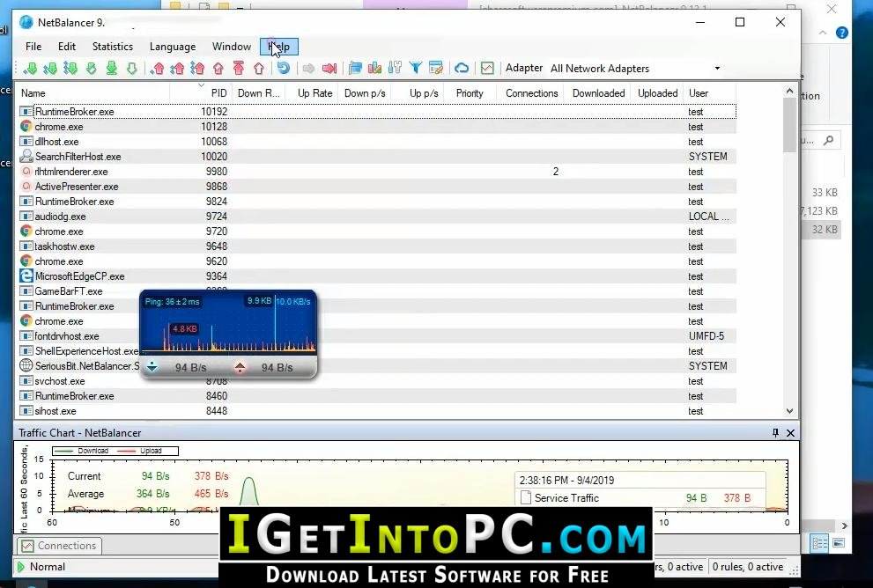Set normal upload priority (two-dot red arrow)
Image resolution: width=873 pixels, height=588 pixels.
pyautogui.click(x=178, y=69)
